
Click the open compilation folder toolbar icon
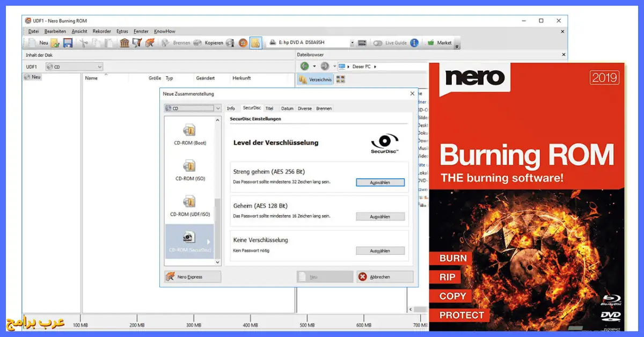55,43
